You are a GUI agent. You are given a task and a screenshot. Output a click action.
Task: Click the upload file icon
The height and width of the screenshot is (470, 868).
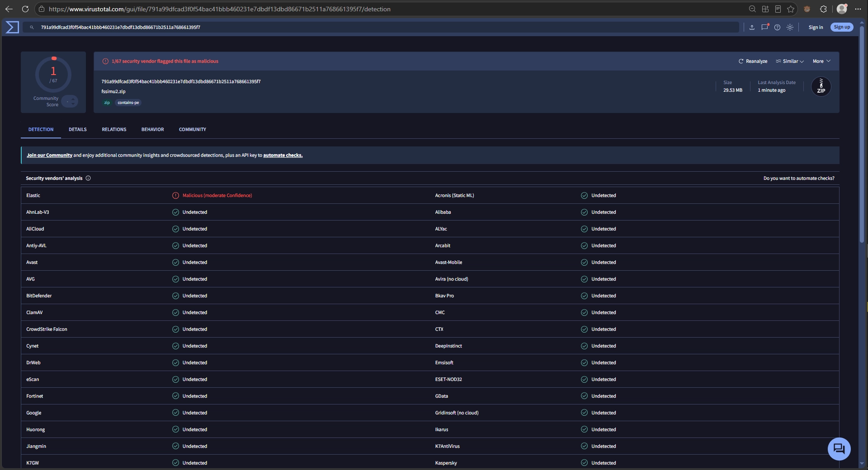(x=752, y=27)
